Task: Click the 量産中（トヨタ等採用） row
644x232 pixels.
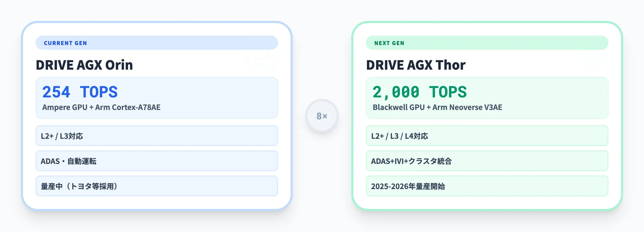Action: (157, 186)
